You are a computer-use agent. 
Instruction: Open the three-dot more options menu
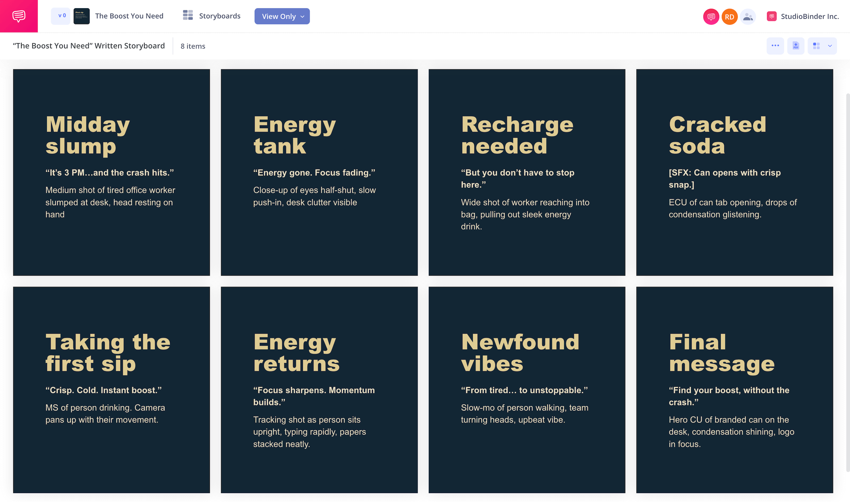pos(775,46)
